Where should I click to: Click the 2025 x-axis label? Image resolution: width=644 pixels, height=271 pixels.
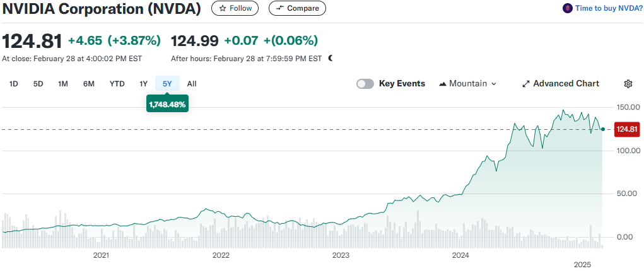tap(582, 263)
